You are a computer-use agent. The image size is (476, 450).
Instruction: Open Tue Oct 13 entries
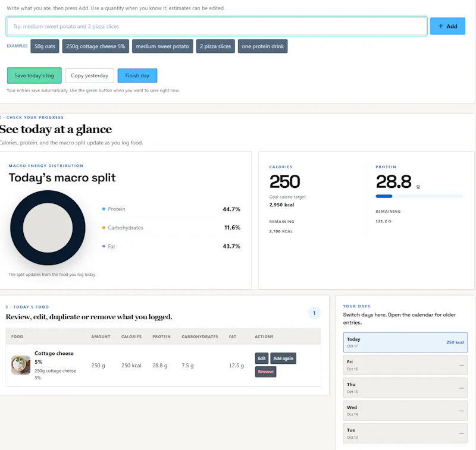click(405, 433)
